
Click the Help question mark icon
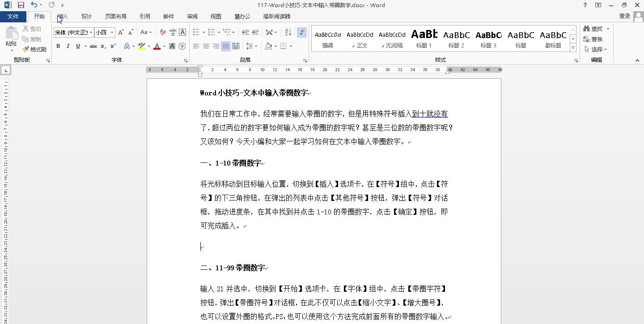(585, 5)
